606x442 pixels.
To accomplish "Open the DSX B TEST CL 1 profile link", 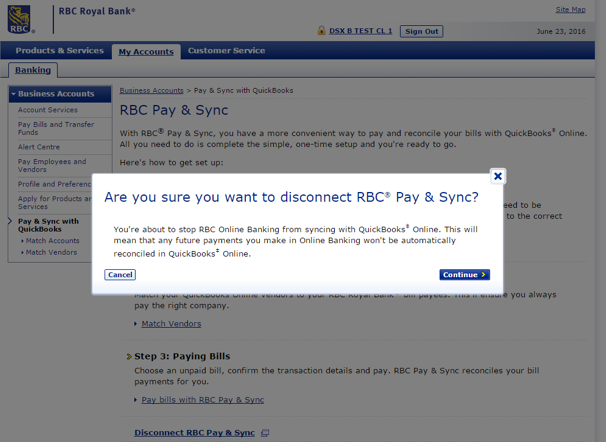I will click(x=361, y=31).
